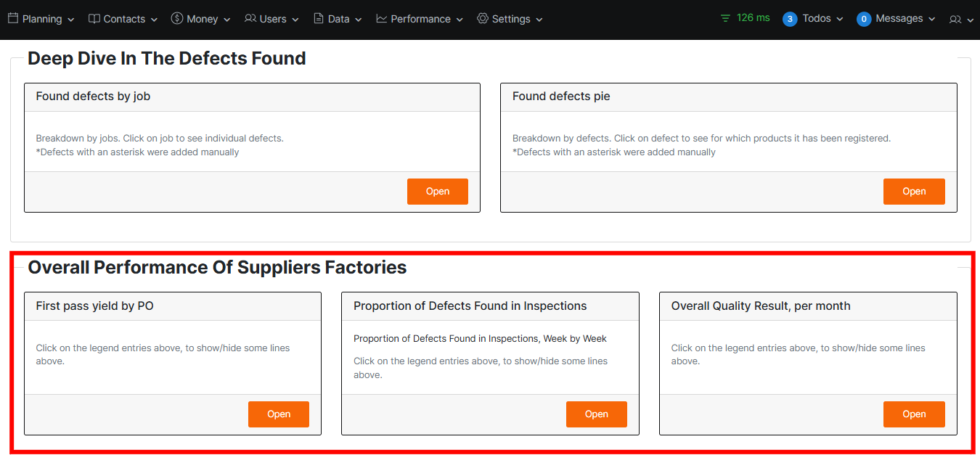Image resolution: width=980 pixels, height=455 pixels.
Task: Click the Money dollar icon
Action: 177,19
